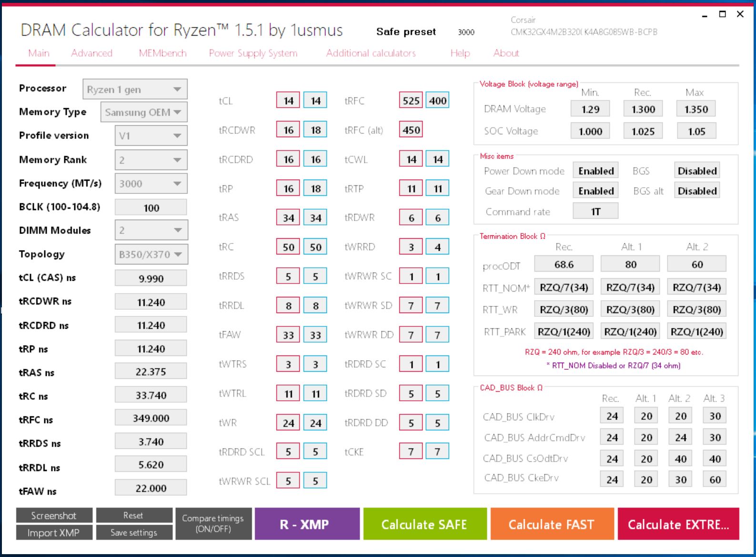756x557 pixels.
Task: Click the CAD_BUS CkeDrv Rec. value 24
Action: tap(612, 480)
